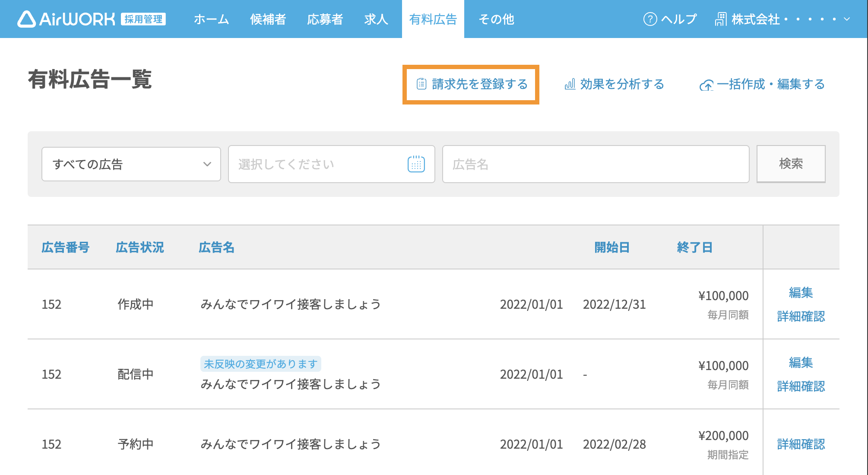Go to the ホーム tab
868x475 pixels.
pos(211,19)
